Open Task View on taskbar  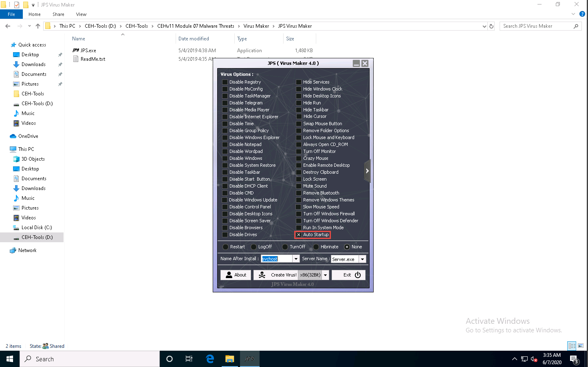point(189,359)
